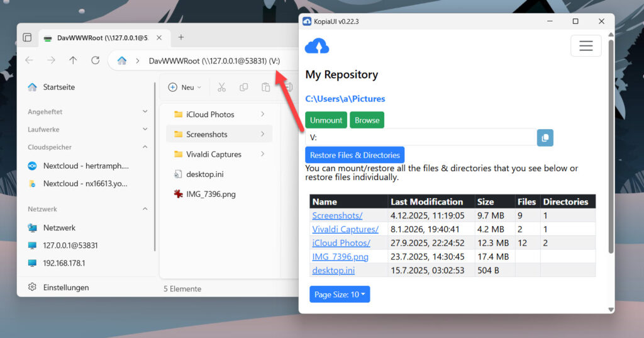Collapse the Netzwerk section
The width and height of the screenshot is (644, 338).
(145, 209)
